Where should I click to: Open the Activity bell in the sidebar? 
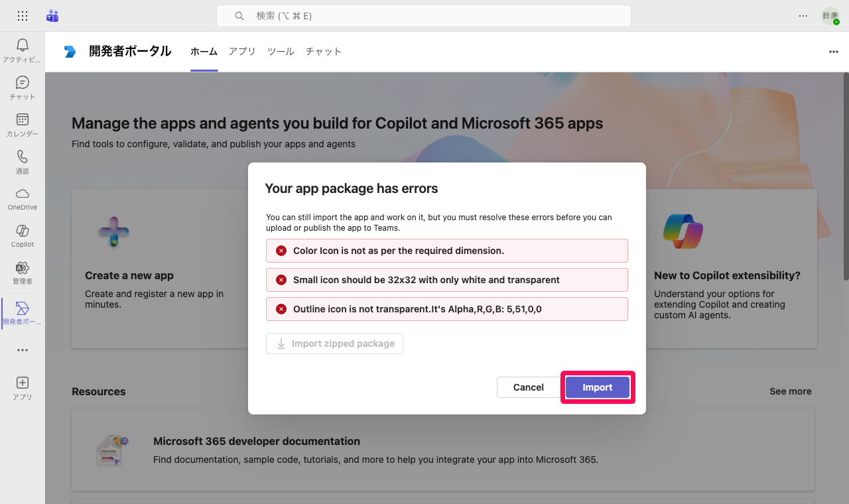coord(23,50)
